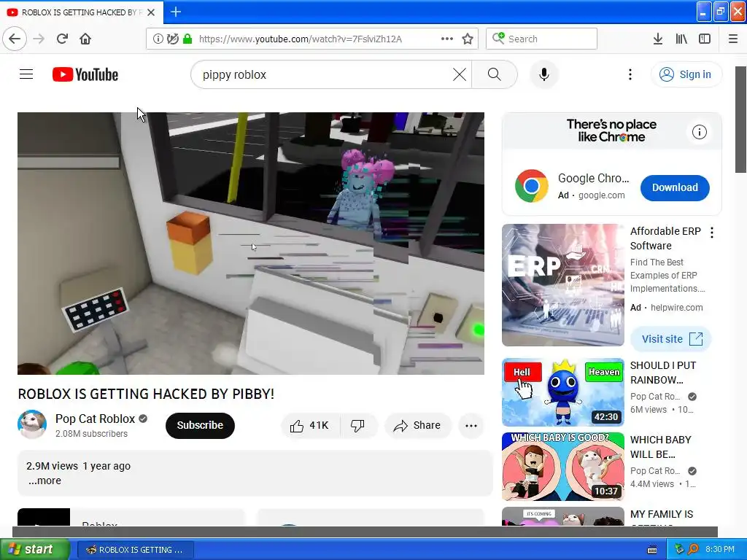747x560 pixels.
Task: Click the 2.9M views text
Action: click(52, 466)
